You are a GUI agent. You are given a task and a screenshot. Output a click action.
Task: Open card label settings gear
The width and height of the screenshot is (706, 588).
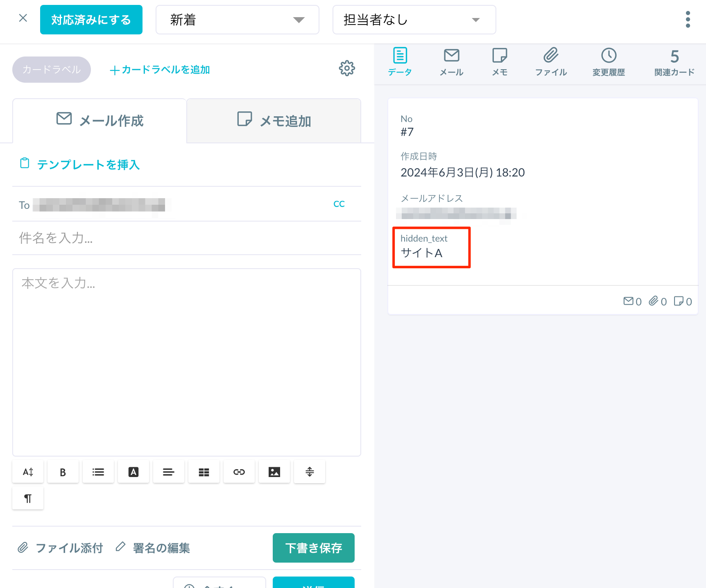click(347, 68)
